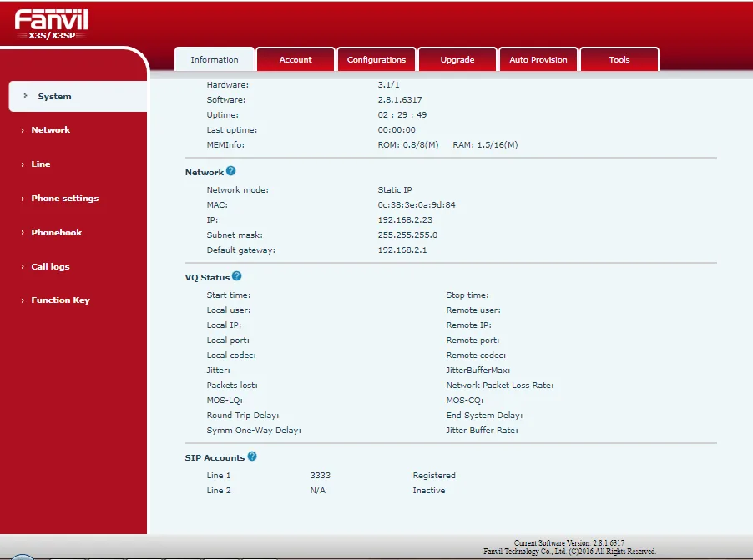
Task: Click the arrow icon beside System
Action: coord(26,96)
